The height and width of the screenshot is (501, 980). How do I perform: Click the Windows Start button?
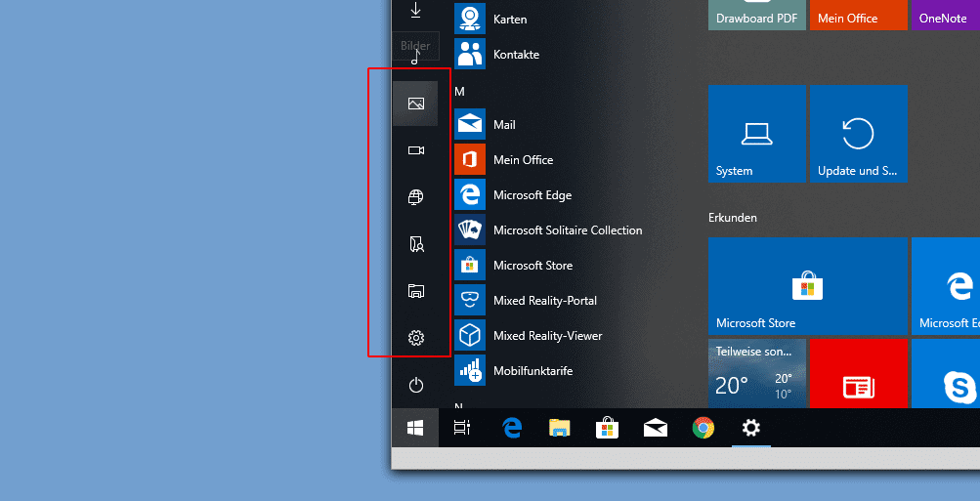pos(415,428)
